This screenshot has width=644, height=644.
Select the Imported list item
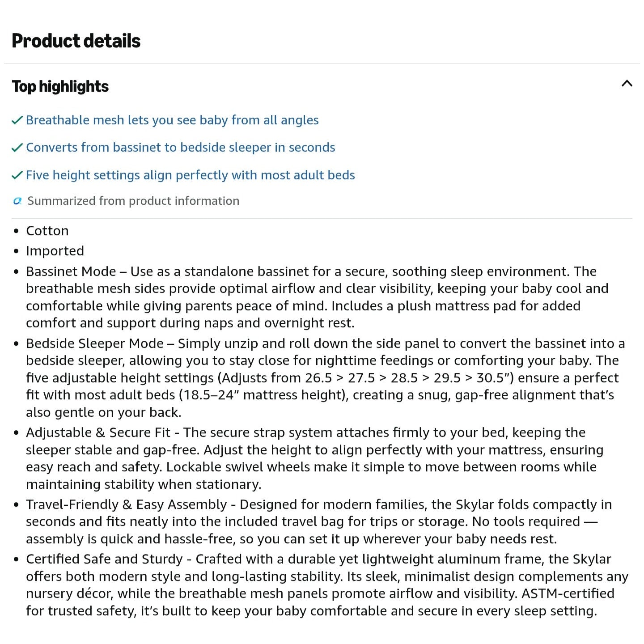[55, 251]
